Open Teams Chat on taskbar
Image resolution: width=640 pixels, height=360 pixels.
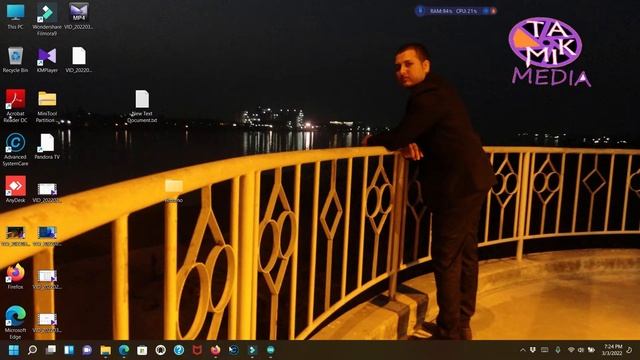[x=87, y=350]
